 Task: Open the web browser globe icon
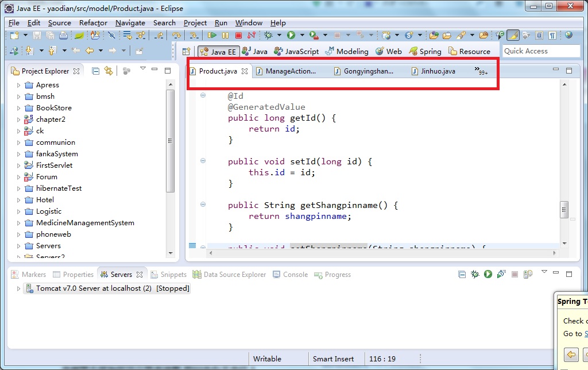tap(568, 36)
